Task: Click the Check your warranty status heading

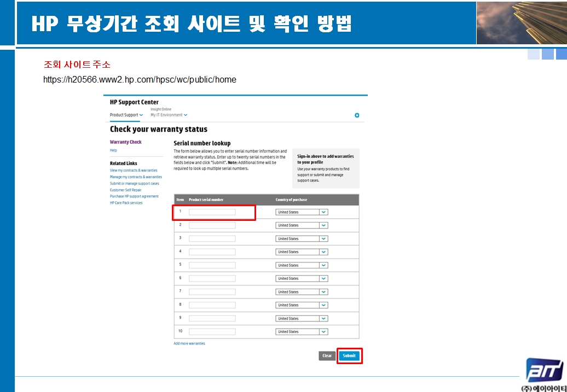Action: [159, 130]
